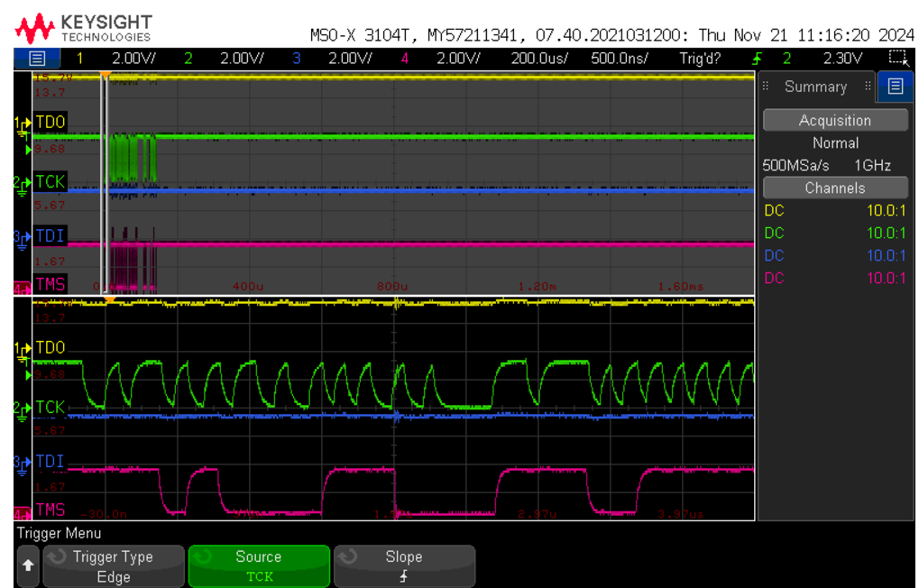Select the TDI label in the zoom window
This screenshot has width=919, height=588.
pos(51,462)
